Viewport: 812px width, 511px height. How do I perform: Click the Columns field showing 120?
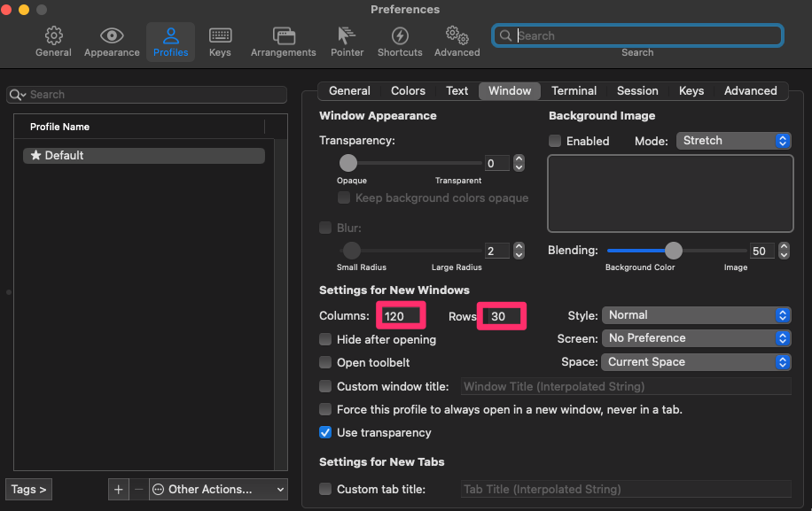click(x=401, y=316)
